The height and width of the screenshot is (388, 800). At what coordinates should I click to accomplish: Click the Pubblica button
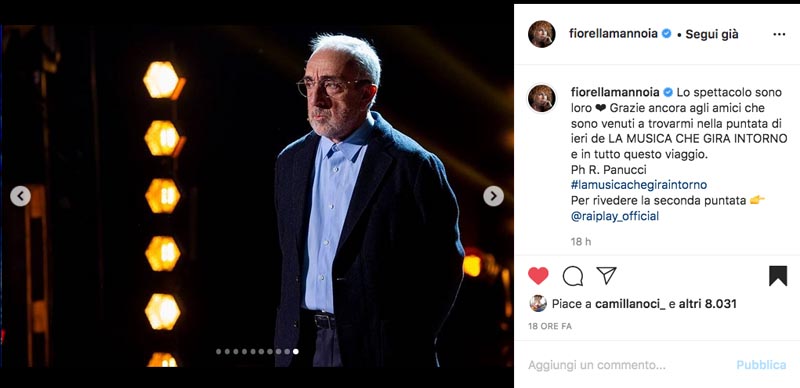point(761,365)
